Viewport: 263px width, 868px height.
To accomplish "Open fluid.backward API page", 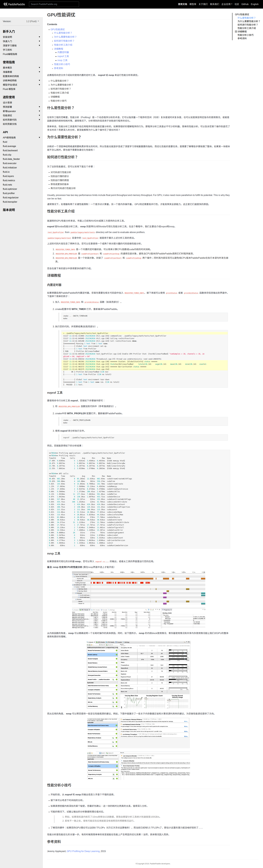I will click(x=10, y=151).
